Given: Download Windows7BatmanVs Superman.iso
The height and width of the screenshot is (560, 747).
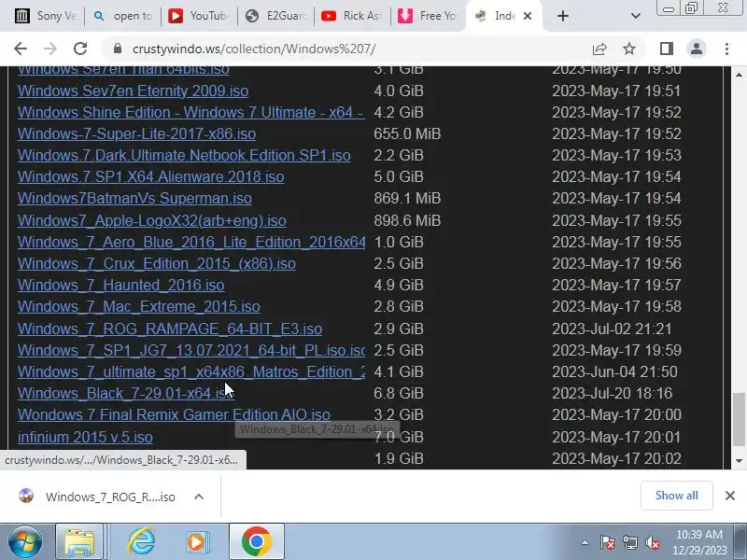Looking at the screenshot, I should pyautogui.click(x=134, y=198).
